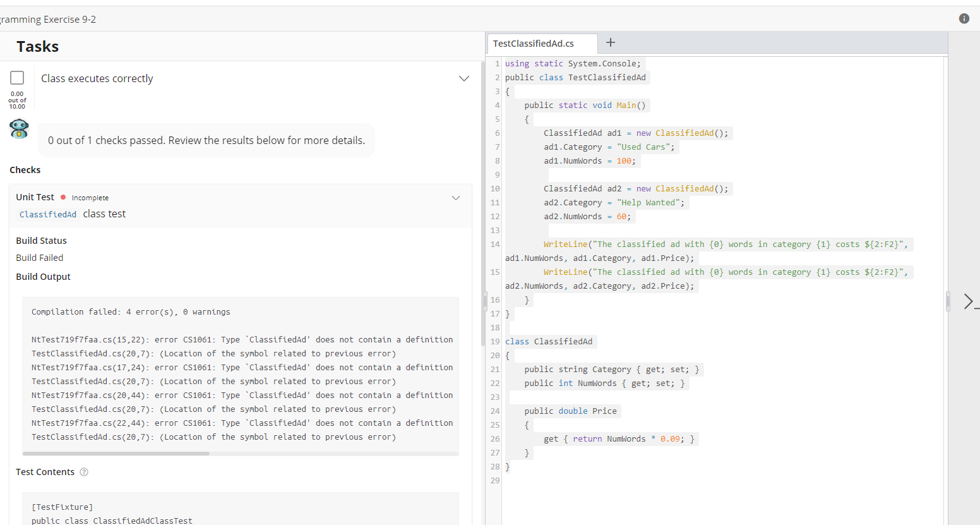Click the Incomplete status indicator
The width and height of the screenshot is (980, 525).
tap(85, 198)
